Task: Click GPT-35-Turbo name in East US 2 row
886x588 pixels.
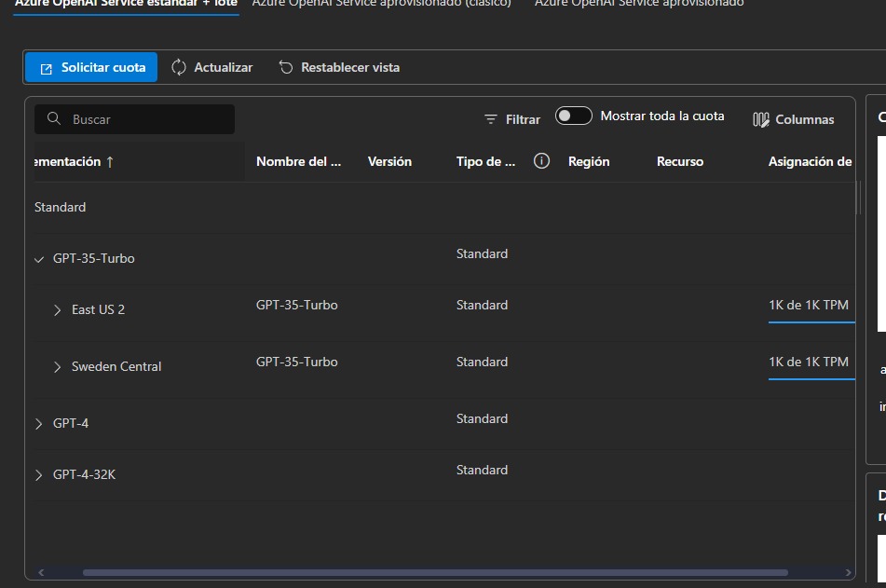Action: pos(296,306)
